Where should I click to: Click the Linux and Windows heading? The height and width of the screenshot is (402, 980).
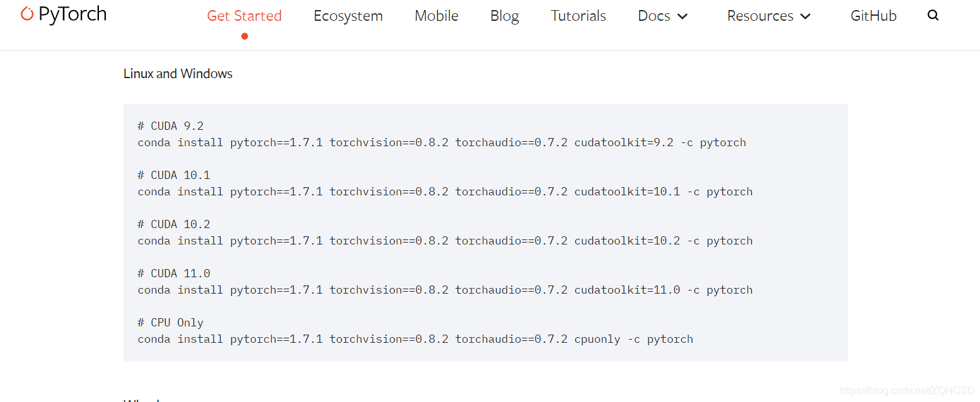[178, 74]
